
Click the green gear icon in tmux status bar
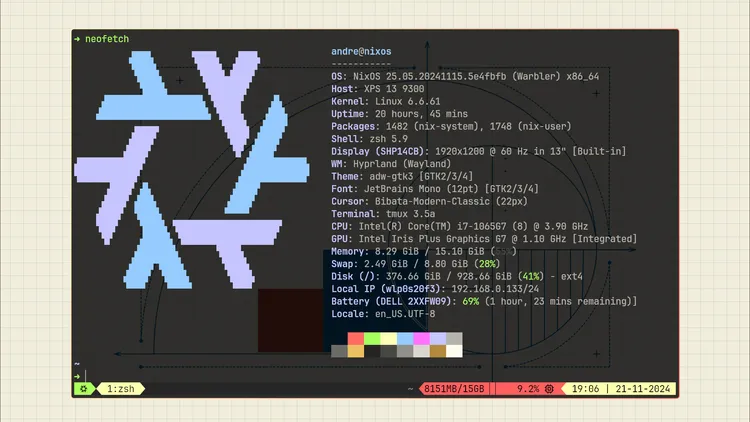[x=84, y=389]
